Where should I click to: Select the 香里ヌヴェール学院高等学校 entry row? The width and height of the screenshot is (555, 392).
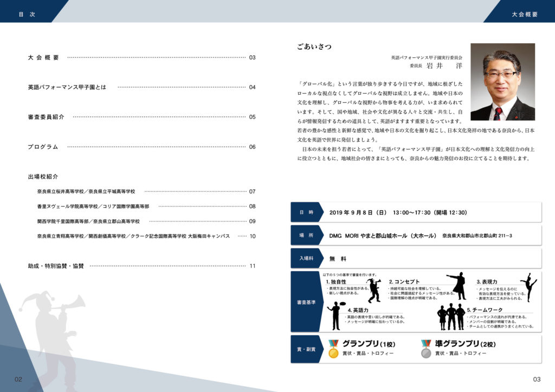[x=146, y=206]
